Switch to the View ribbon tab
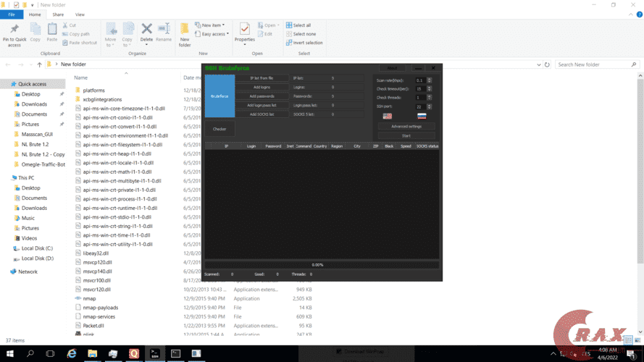The image size is (644, 362). click(80, 14)
